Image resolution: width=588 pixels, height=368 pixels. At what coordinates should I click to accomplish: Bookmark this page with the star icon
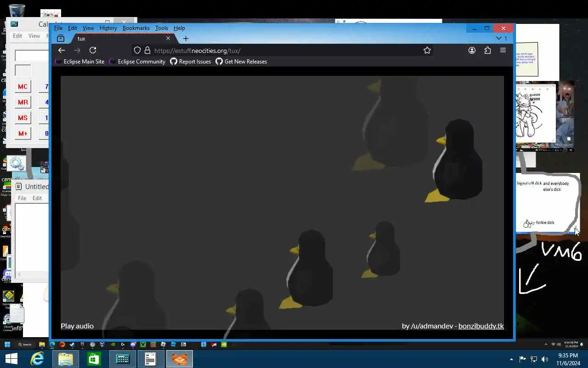[x=427, y=50]
